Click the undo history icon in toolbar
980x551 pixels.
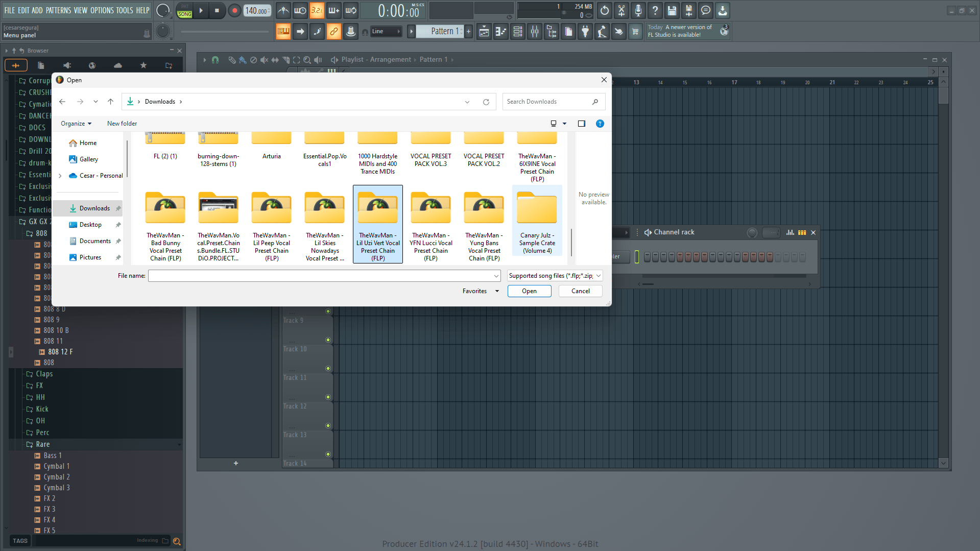pyautogui.click(x=605, y=10)
